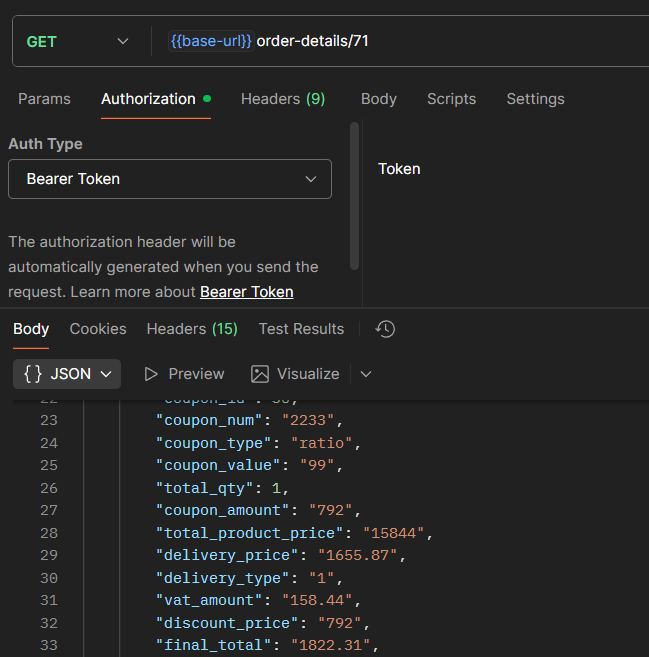Switch to the Params tab

(44, 99)
